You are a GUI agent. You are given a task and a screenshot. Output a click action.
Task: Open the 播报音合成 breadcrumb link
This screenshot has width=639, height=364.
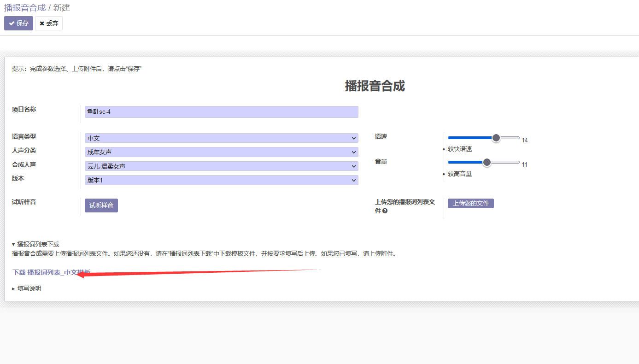25,7
